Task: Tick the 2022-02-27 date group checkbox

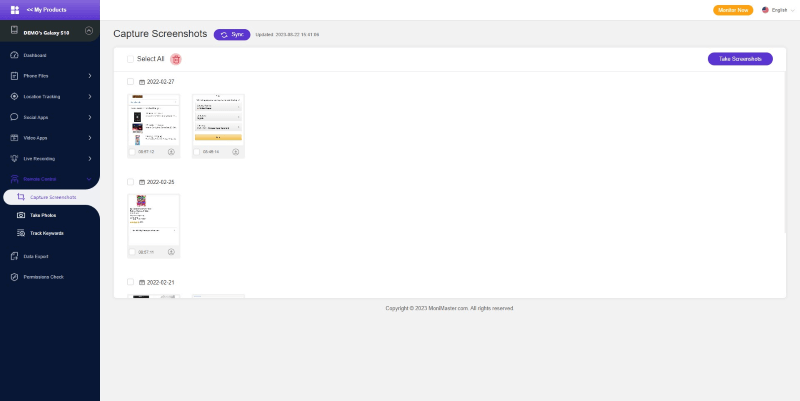Action: 130,82
